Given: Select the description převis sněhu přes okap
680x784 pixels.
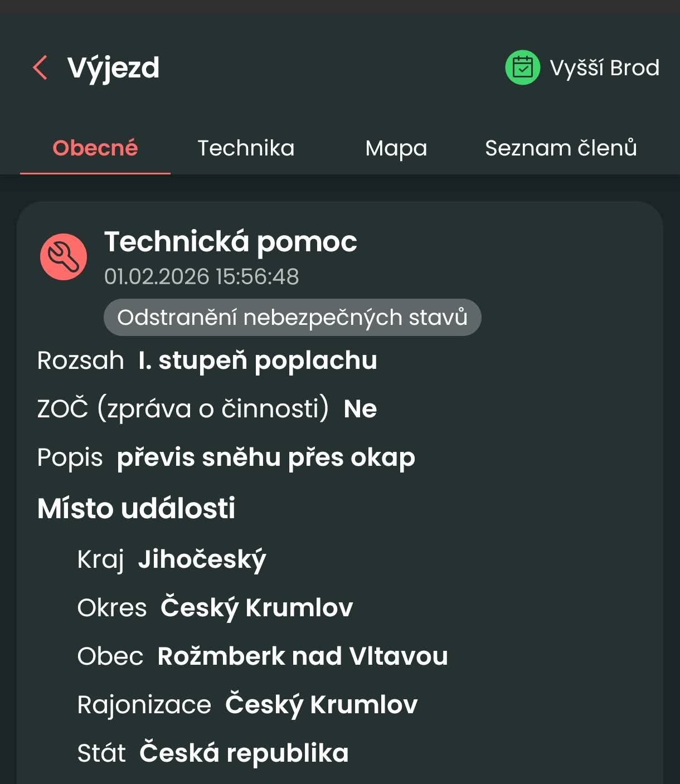Looking at the screenshot, I should [266, 457].
